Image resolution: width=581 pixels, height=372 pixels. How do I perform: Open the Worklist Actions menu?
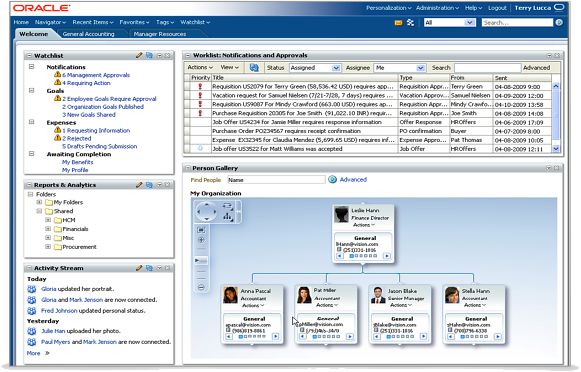coord(200,67)
